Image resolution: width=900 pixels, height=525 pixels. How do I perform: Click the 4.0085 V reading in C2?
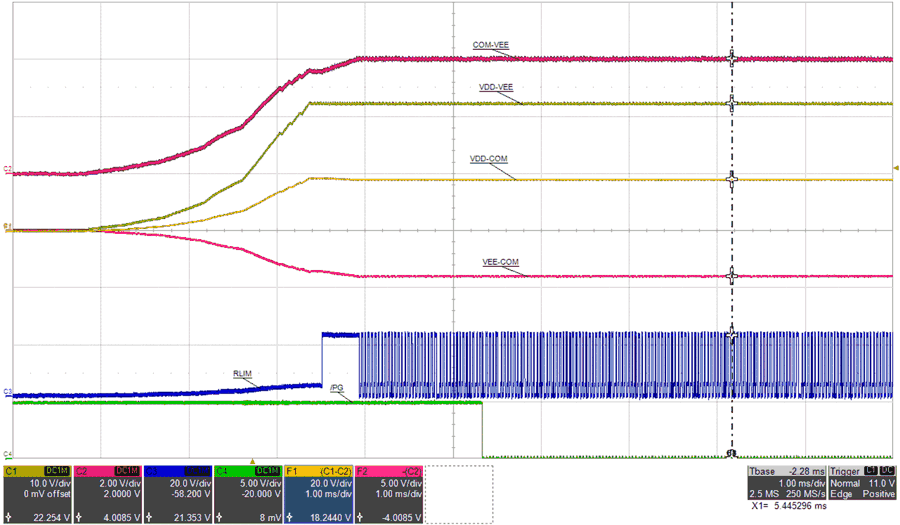coord(122,518)
